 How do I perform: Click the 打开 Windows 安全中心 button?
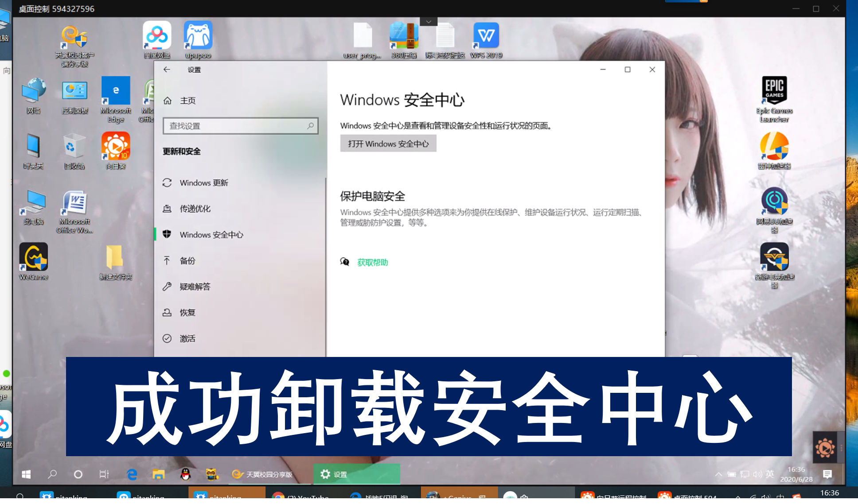[388, 143]
